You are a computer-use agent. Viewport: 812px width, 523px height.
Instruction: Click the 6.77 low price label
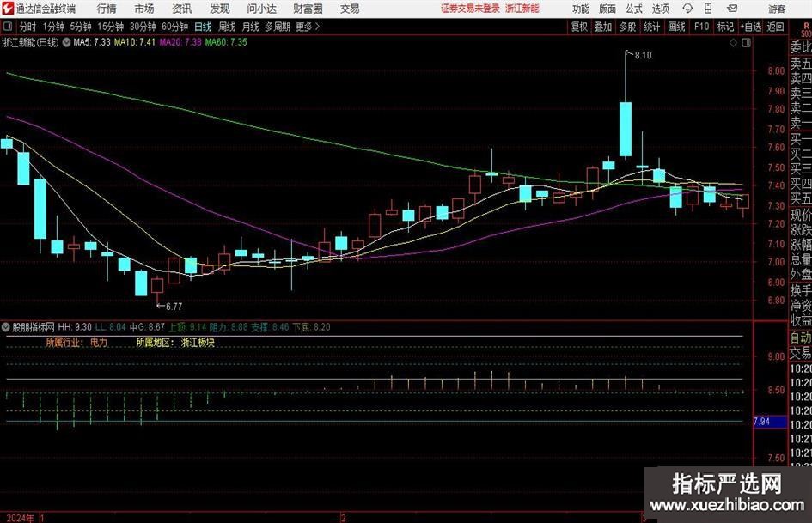[x=173, y=307]
